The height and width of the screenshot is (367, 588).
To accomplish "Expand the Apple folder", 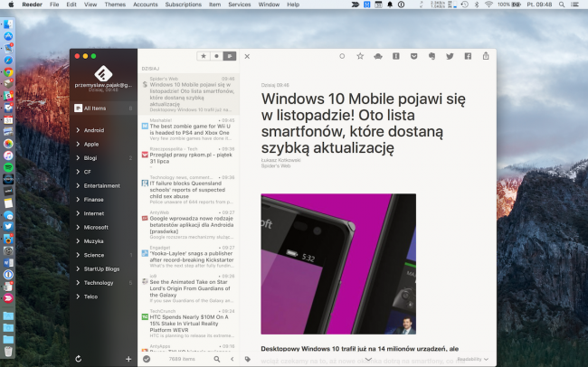I will pyautogui.click(x=78, y=144).
